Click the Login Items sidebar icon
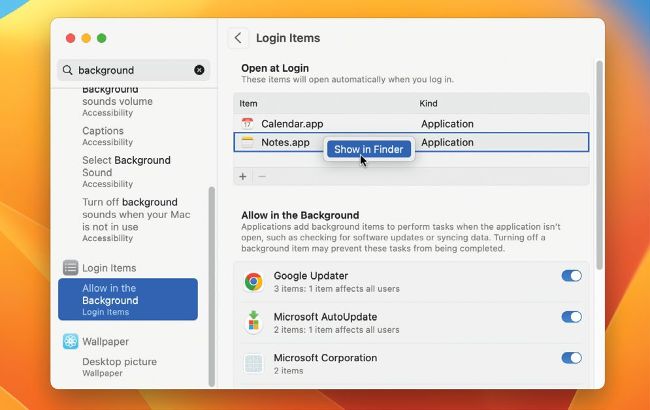Viewport: 650px width, 410px height. 70,268
